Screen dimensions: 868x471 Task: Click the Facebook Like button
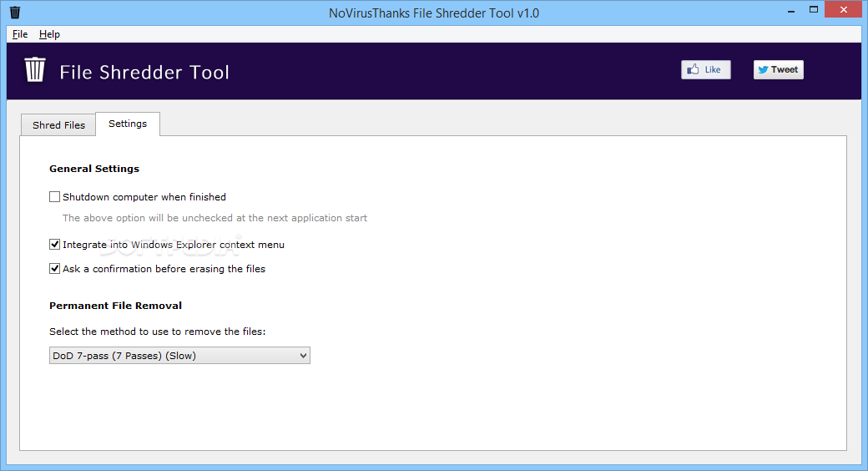click(706, 70)
